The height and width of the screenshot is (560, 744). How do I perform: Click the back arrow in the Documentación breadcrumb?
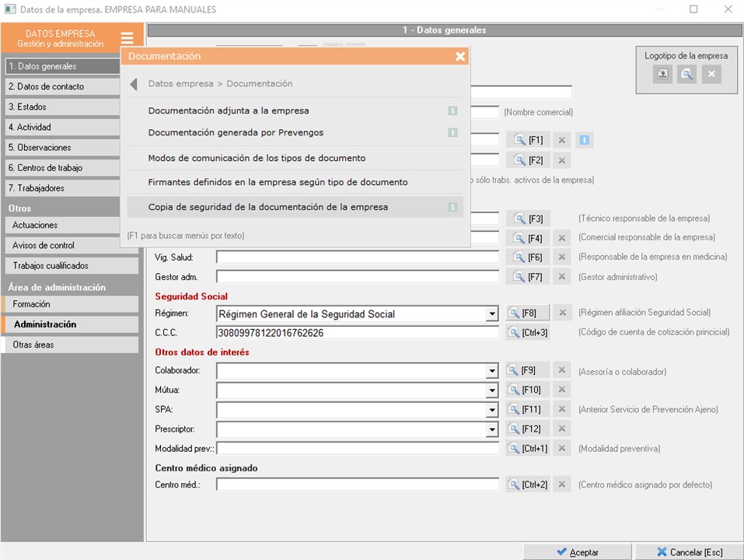134,84
